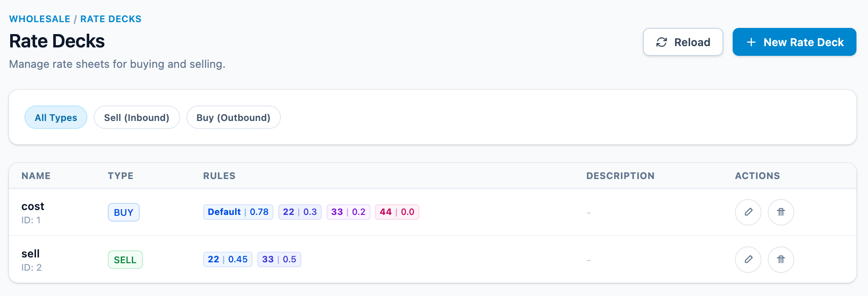Select the "Default | 0.78" rule badge
868x296 pixels.
point(238,212)
